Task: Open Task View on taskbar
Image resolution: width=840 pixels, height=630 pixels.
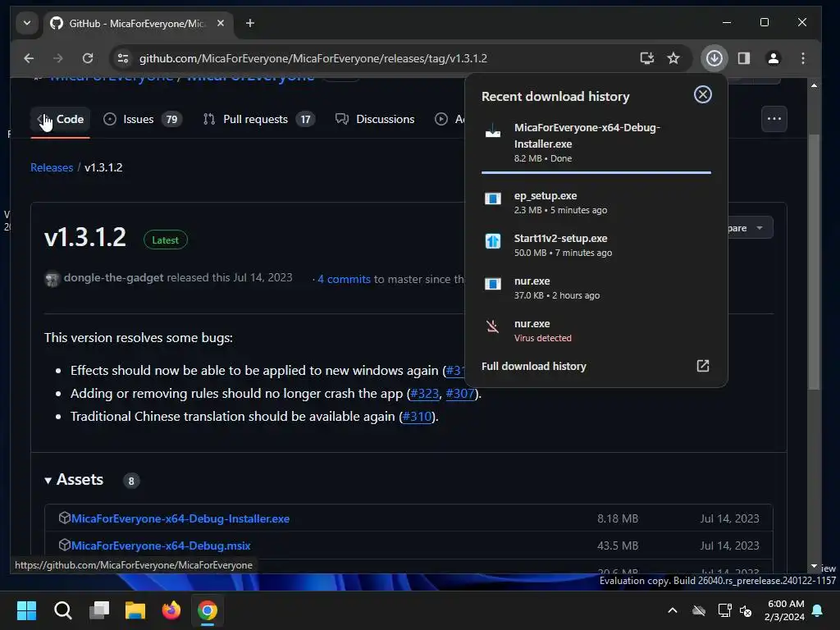Action: (99, 610)
